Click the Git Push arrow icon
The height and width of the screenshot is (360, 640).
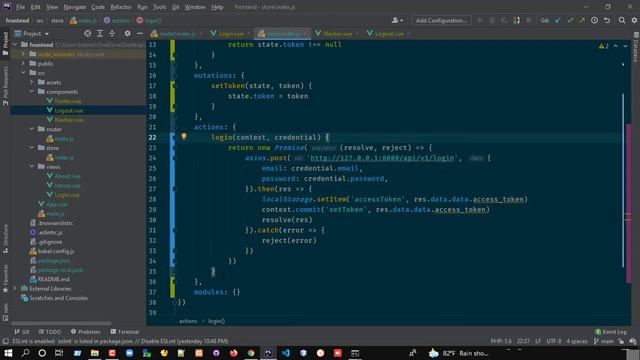point(582,20)
